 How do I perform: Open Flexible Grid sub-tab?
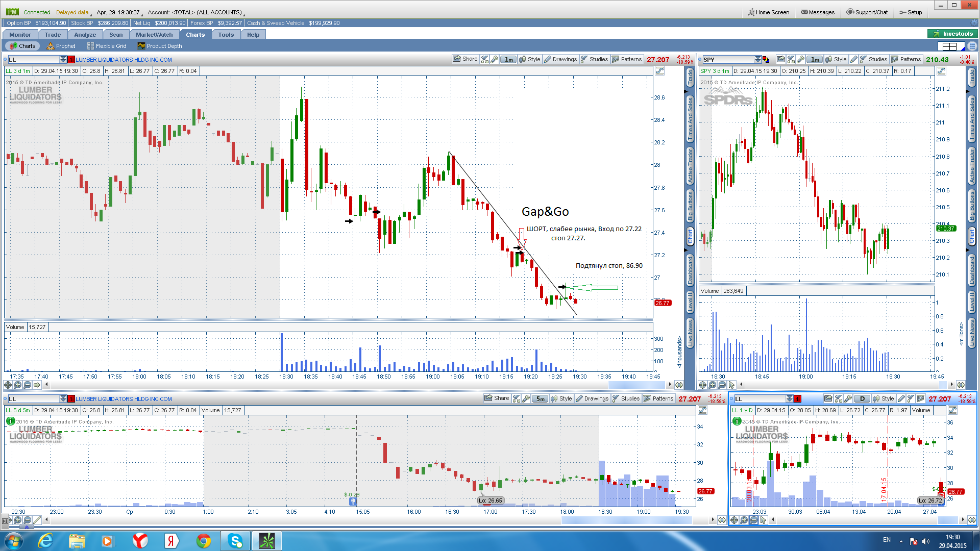coord(107,46)
